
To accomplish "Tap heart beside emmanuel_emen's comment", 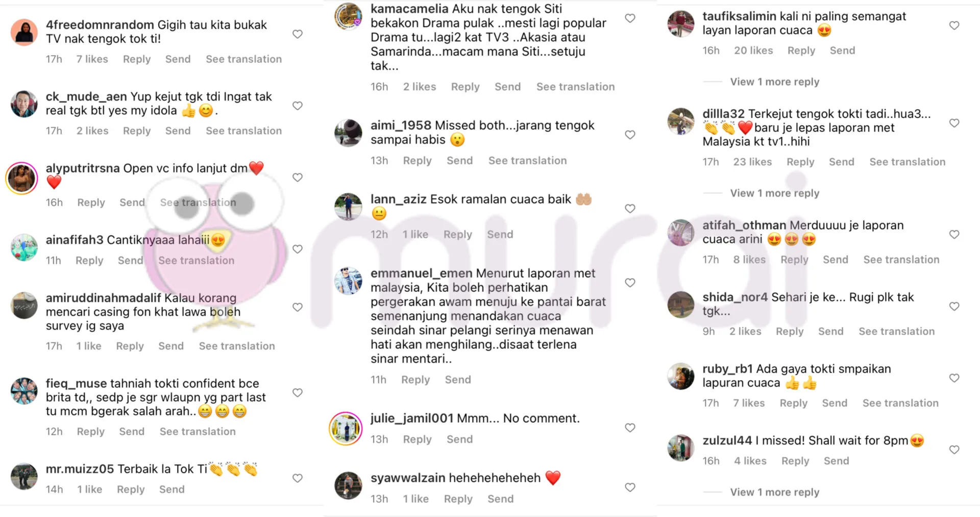I will pos(630,283).
